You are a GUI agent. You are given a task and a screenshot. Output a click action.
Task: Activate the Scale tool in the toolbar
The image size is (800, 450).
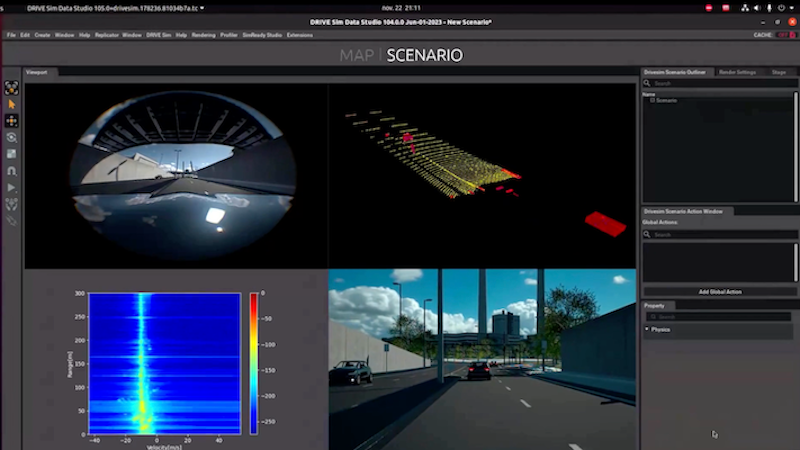pyautogui.click(x=11, y=154)
